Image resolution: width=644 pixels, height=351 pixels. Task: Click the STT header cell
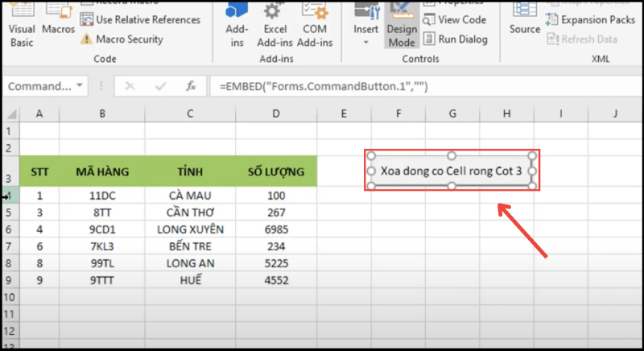click(39, 171)
